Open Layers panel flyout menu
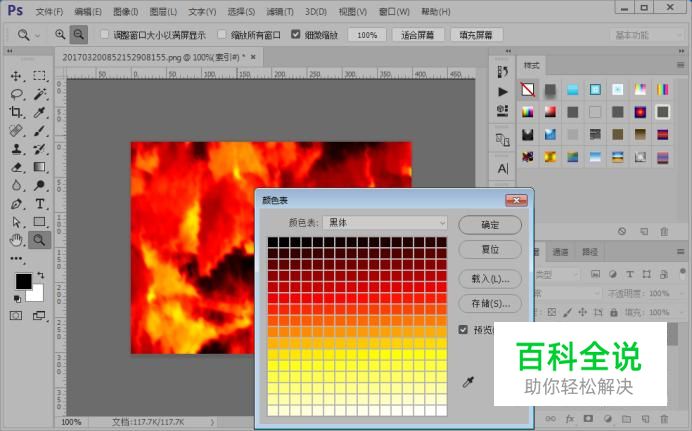Viewport: 692px width, 431px height. point(681,251)
